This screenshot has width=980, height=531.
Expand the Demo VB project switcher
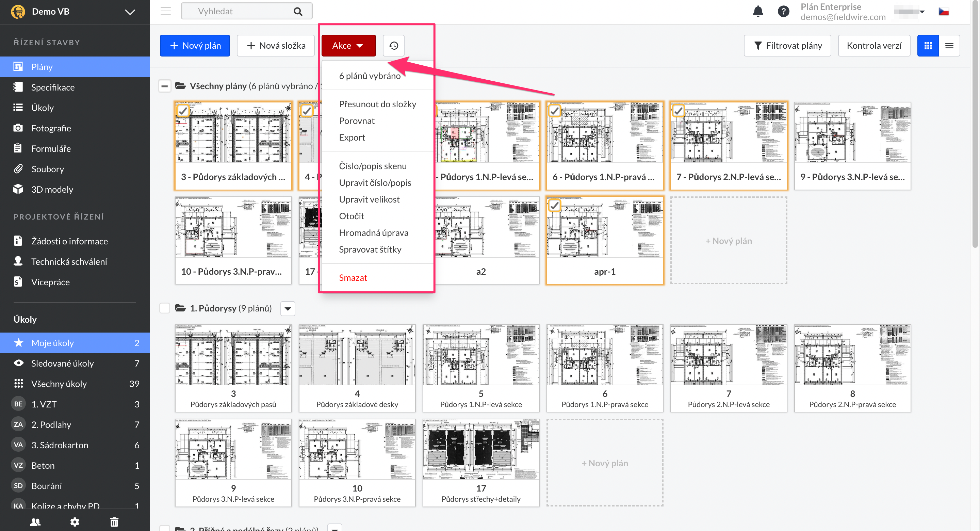(130, 12)
